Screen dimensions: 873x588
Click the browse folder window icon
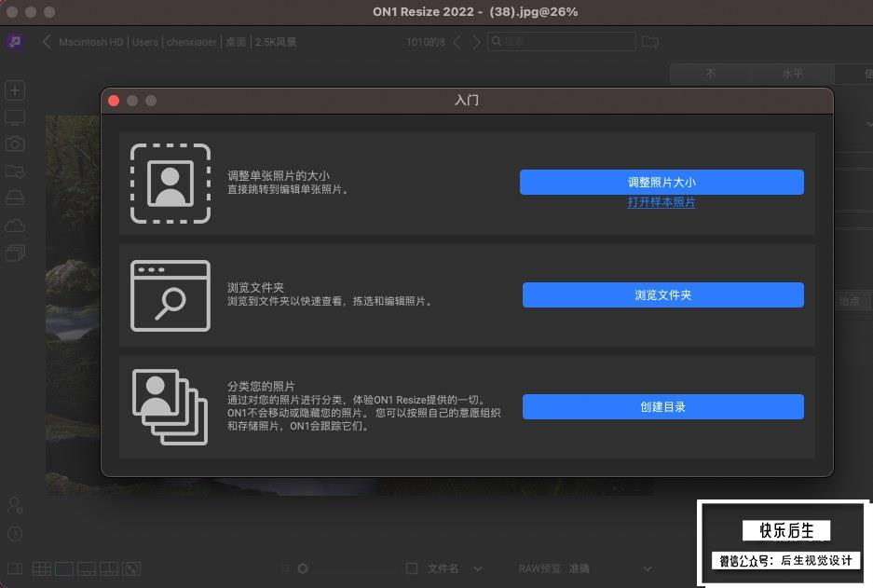[x=171, y=295]
